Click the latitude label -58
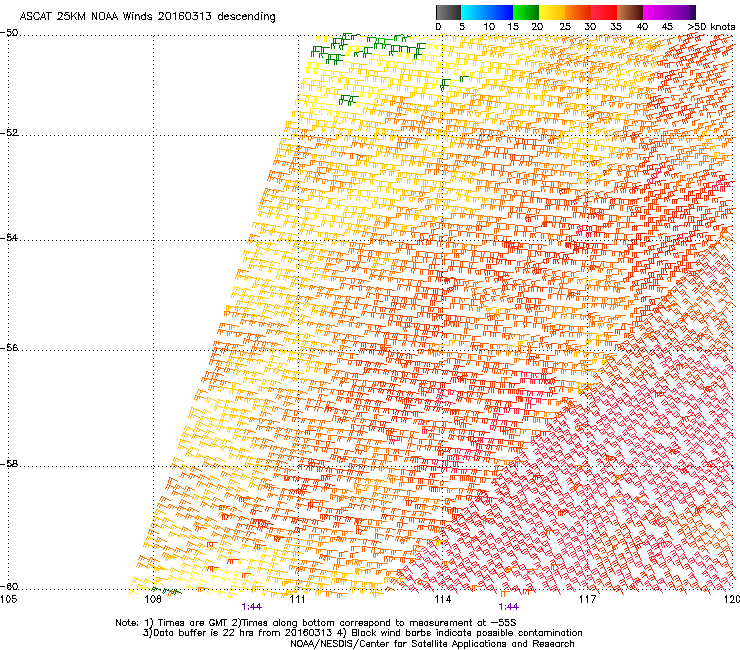Viewport: 740px width, 650px height. click(9, 464)
